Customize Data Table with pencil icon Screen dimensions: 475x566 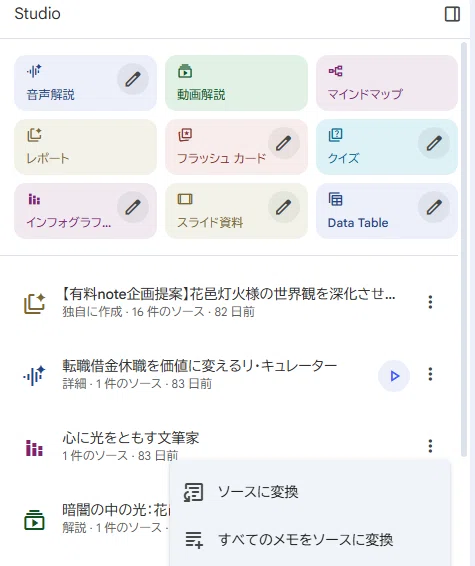click(434, 207)
